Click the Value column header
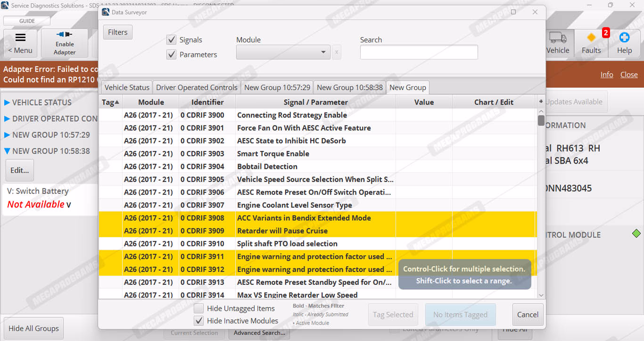This screenshot has height=341, width=644. click(x=424, y=102)
